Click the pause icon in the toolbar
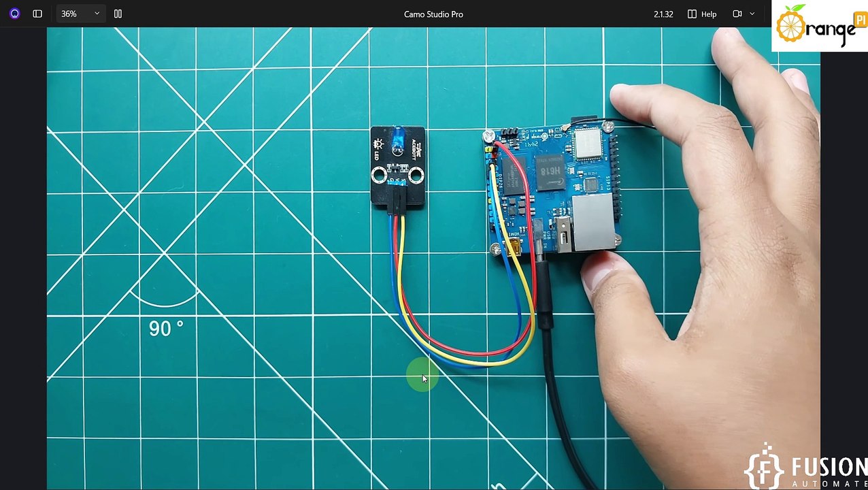Screen dimensions: 868x490 pos(118,14)
